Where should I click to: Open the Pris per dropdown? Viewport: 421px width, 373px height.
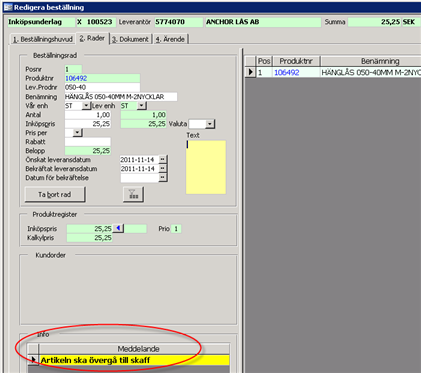pos(78,133)
